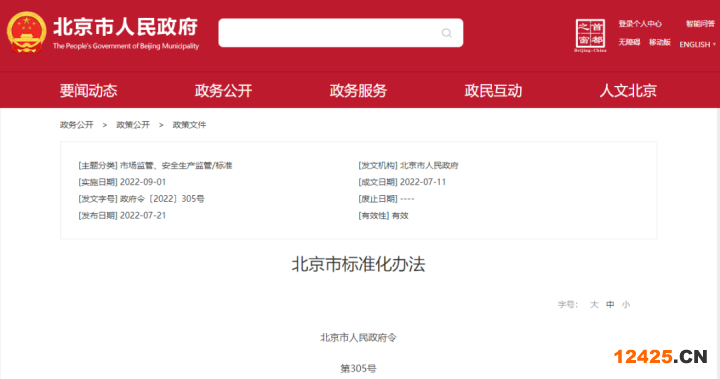Open the 政民互动 navigation tab
Image resolution: width=720 pixels, height=379 pixels.
pos(493,91)
